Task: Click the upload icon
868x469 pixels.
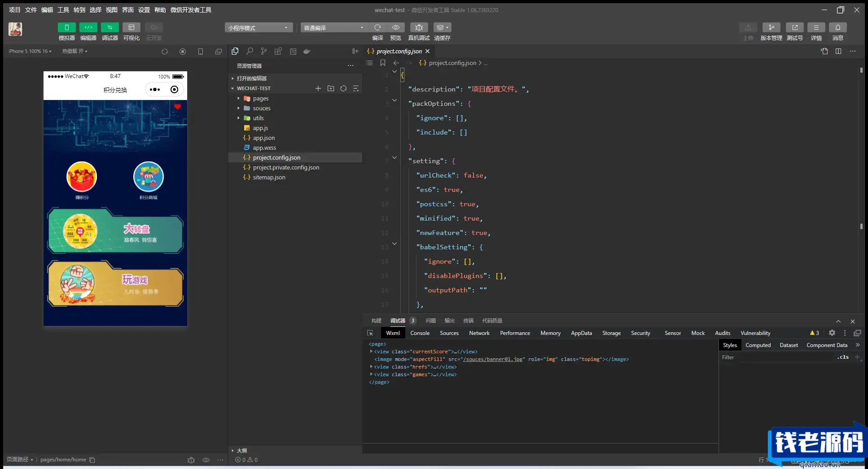Action: pyautogui.click(x=748, y=27)
